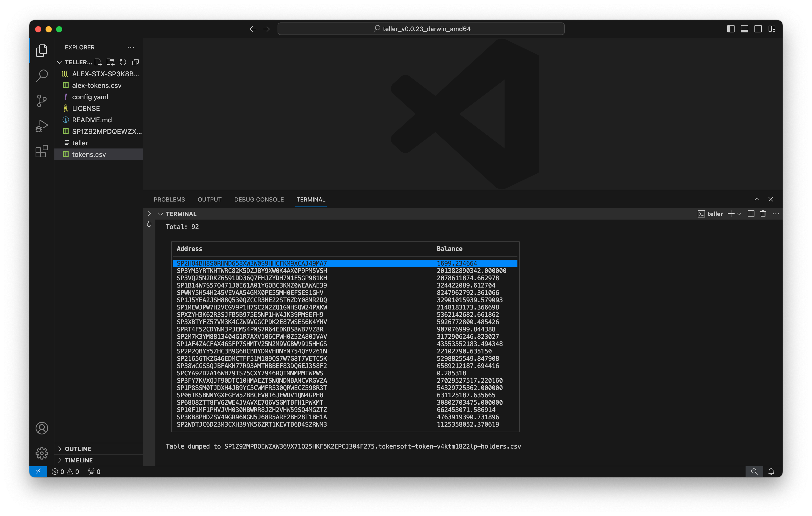812x516 pixels.
Task: Switch to the Debug Console tab
Action: click(259, 199)
